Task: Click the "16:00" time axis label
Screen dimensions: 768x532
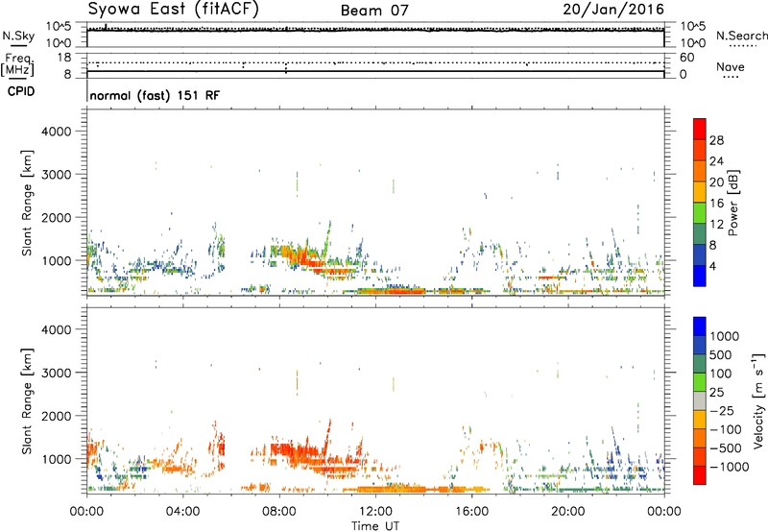Action: click(471, 512)
